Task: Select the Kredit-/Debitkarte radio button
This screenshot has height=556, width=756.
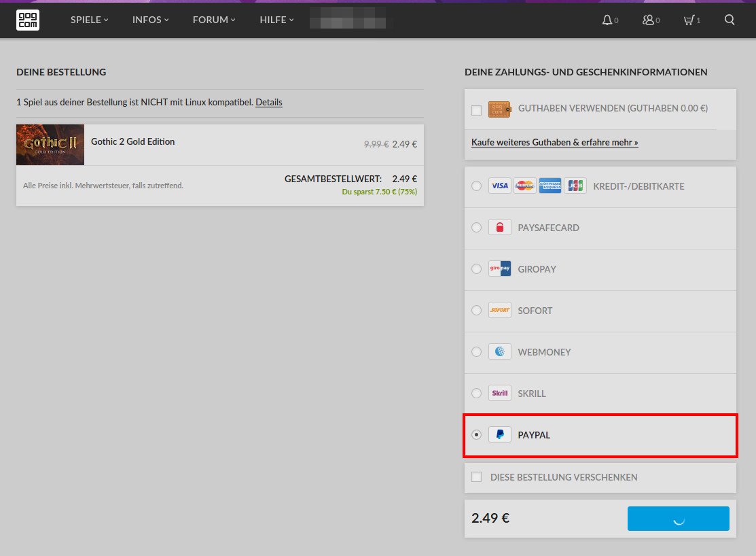Action: coord(476,186)
